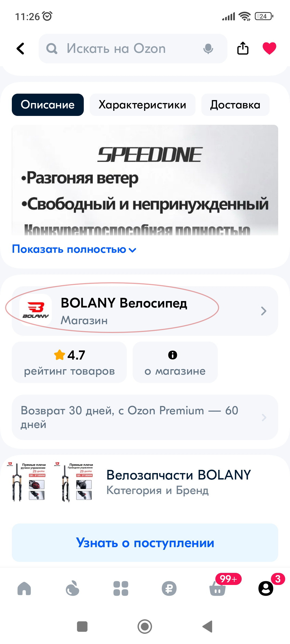This screenshot has height=644, width=290.
Task: Tap Узнать о поступлении button
Action: pyautogui.click(x=145, y=543)
